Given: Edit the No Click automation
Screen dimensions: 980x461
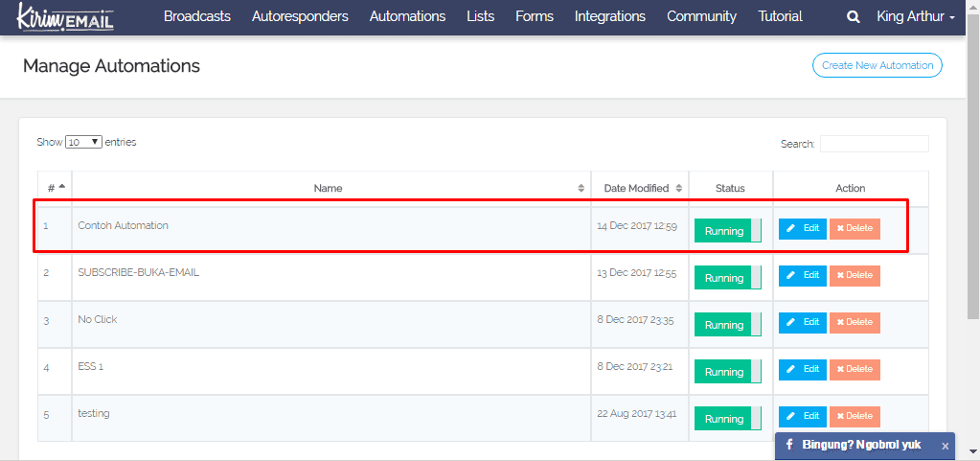Looking at the screenshot, I should (x=802, y=323).
